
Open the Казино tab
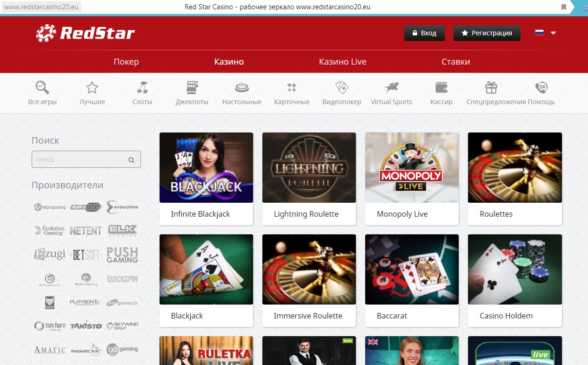coord(229,61)
